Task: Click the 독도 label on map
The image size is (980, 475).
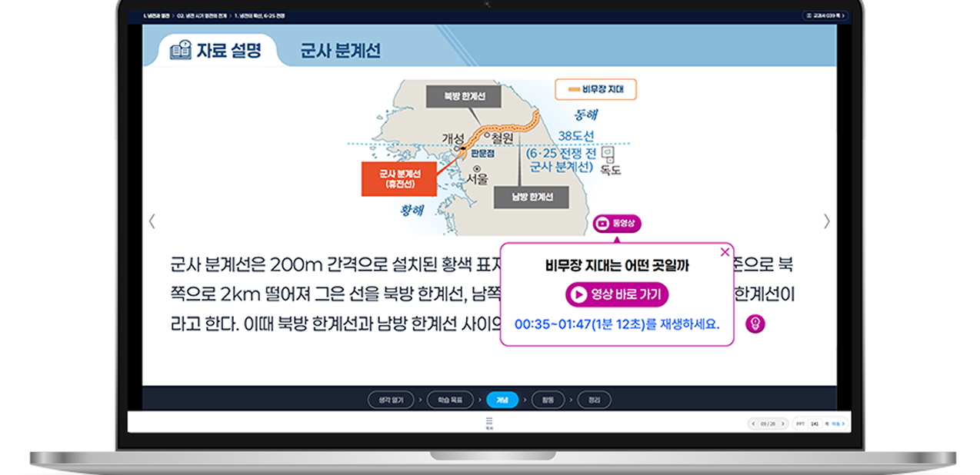Action: [x=610, y=170]
